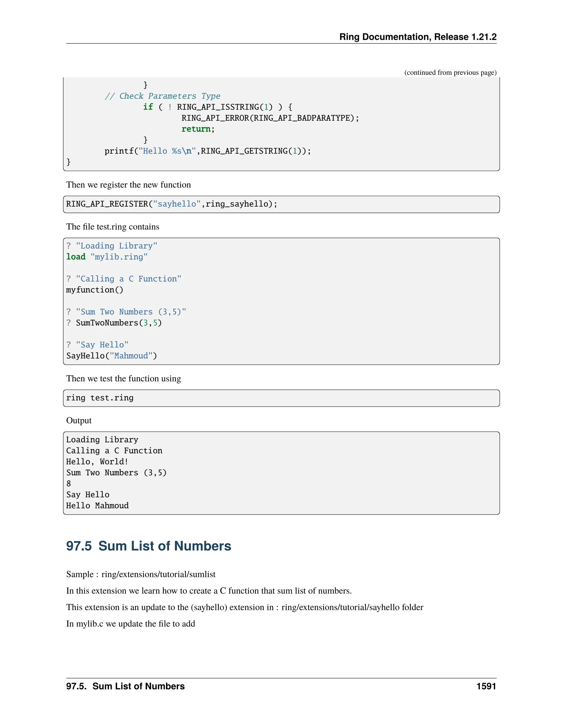The height and width of the screenshot is (728, 563).
Task: Click the 'load "mylib.ring"' code line
Action: pos(107,257)
